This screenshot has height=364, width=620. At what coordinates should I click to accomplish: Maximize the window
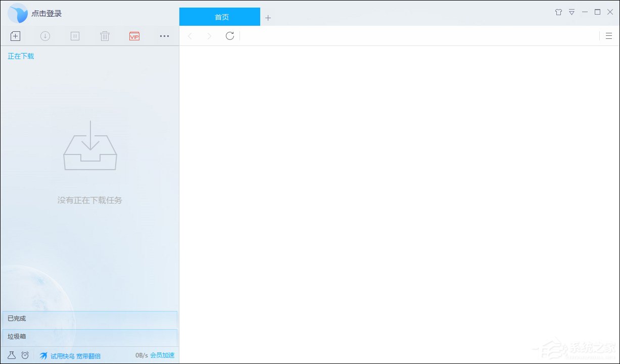point(597,12)
